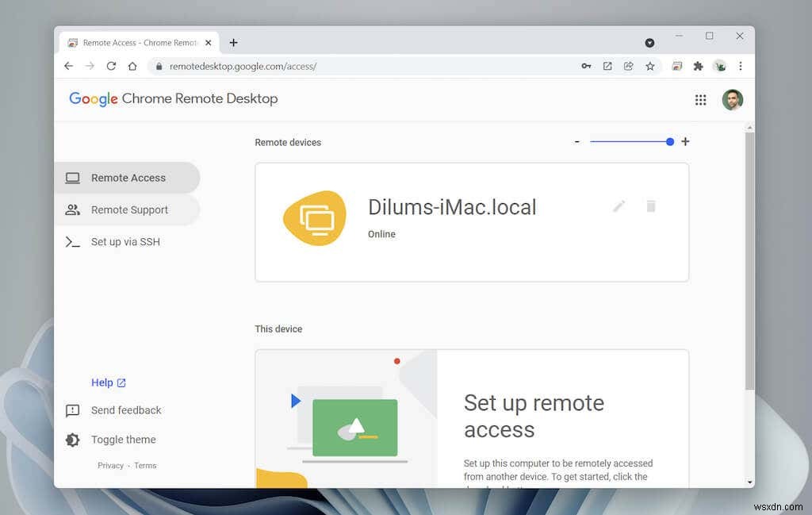This screenshot has width=812, height=515.
Task: Close the Remote Access tab
Action: (209, 43)
